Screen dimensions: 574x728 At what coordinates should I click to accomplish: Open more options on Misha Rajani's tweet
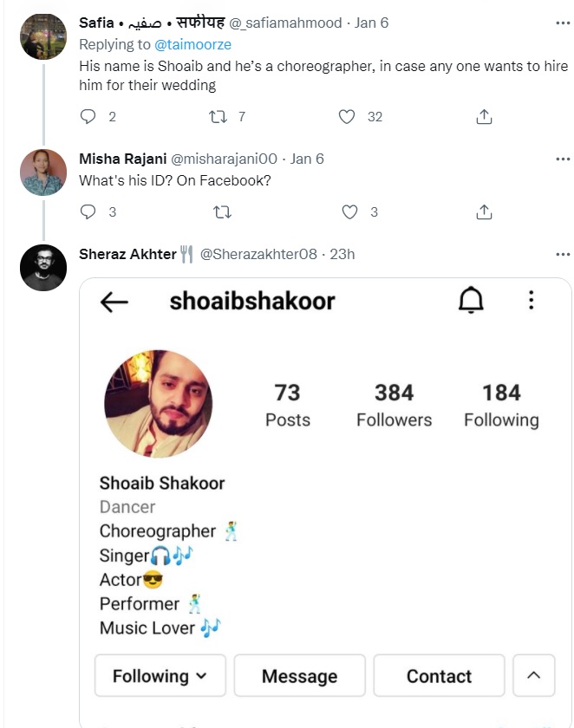click(563, 159)
